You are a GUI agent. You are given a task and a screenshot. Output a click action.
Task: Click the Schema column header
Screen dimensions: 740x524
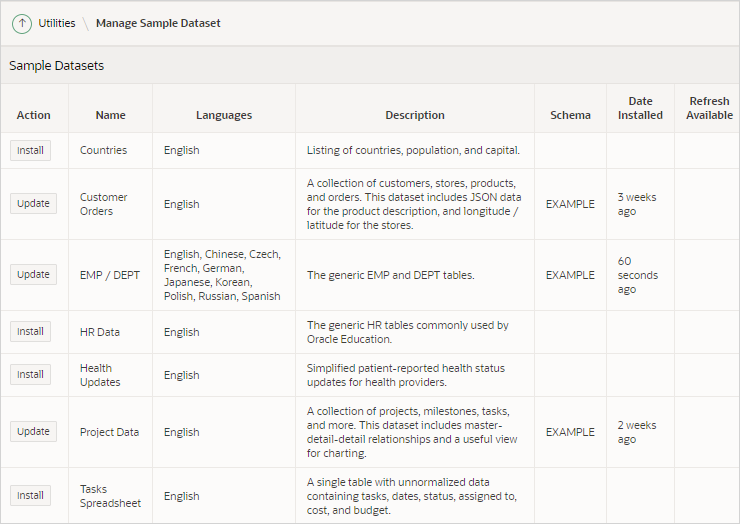point(570,115)
